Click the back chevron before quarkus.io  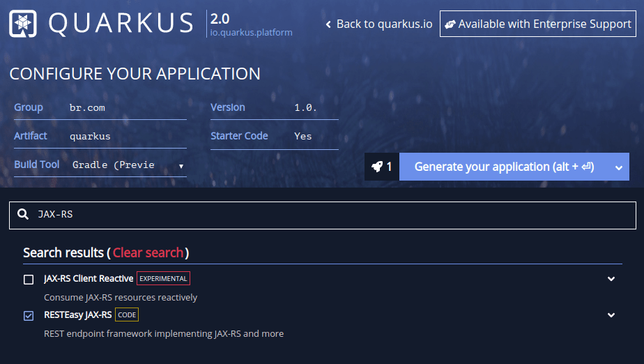tap(328, 24)
